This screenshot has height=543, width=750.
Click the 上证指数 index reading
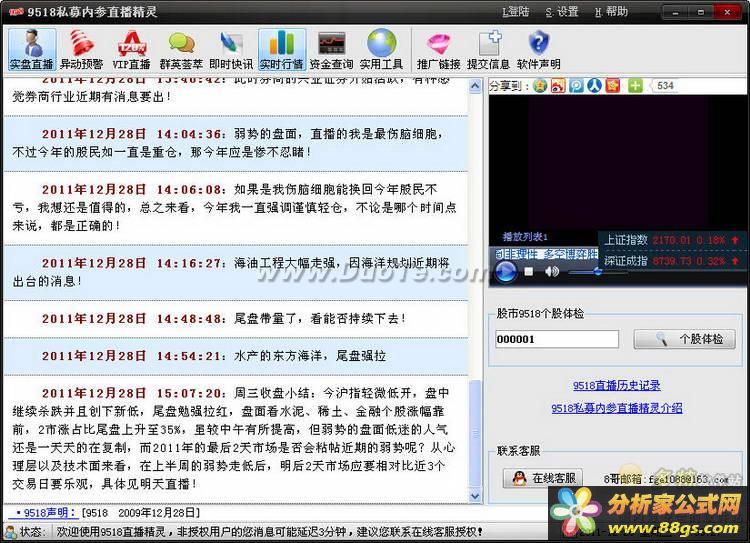click(672, 240)
